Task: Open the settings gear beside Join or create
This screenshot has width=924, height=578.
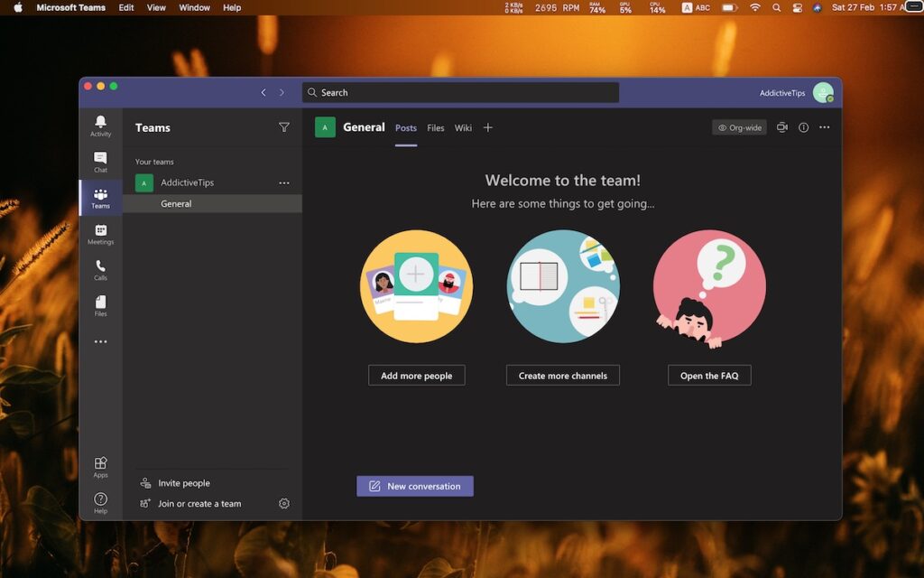Action: click(284, 503)
